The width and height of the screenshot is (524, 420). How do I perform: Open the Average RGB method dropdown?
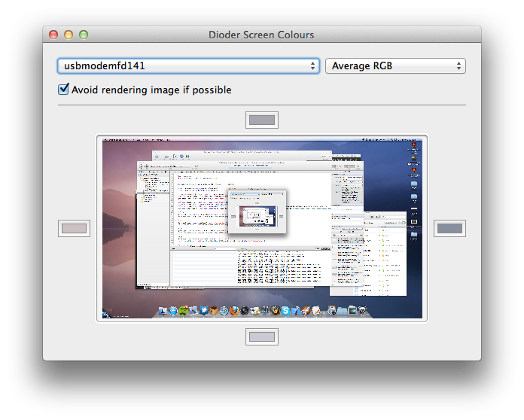tap(395, 66)
